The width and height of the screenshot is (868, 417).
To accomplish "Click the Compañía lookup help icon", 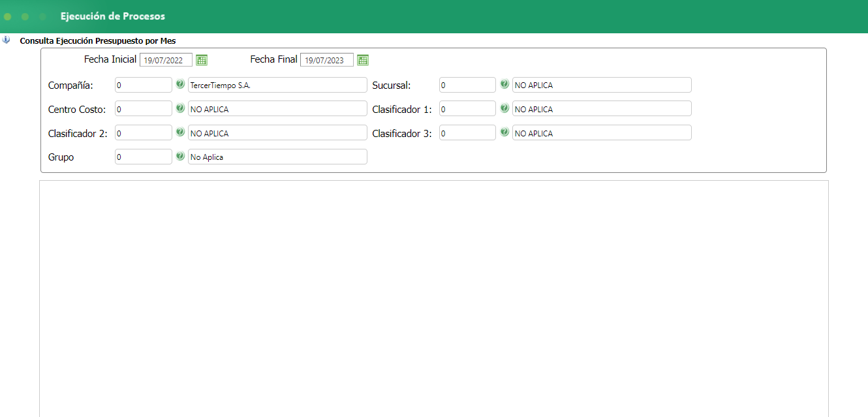I will coord(180,84).
